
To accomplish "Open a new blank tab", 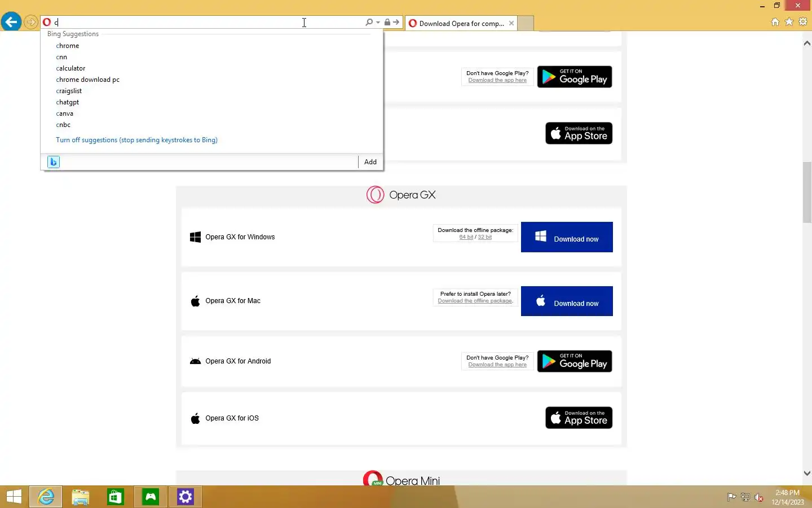I will pyautogui.click(x=526, y=24).
